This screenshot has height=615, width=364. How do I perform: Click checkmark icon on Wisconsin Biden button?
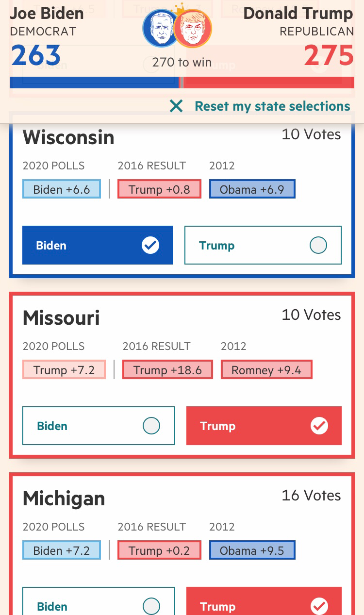coord(150,245)
